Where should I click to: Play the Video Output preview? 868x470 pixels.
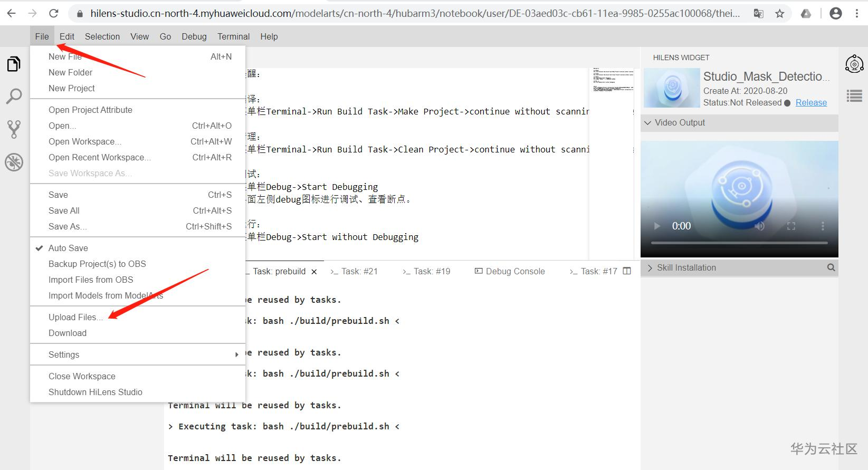[x=657, y=226]
